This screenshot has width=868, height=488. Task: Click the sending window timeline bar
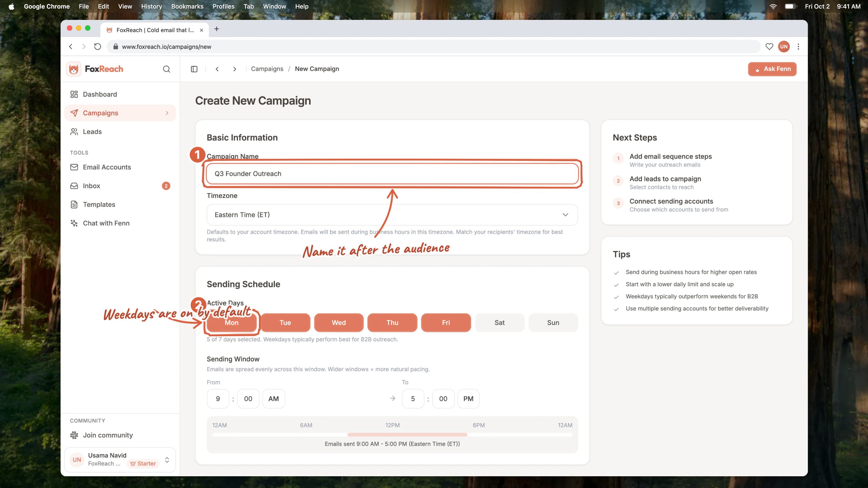pos(392,435)
